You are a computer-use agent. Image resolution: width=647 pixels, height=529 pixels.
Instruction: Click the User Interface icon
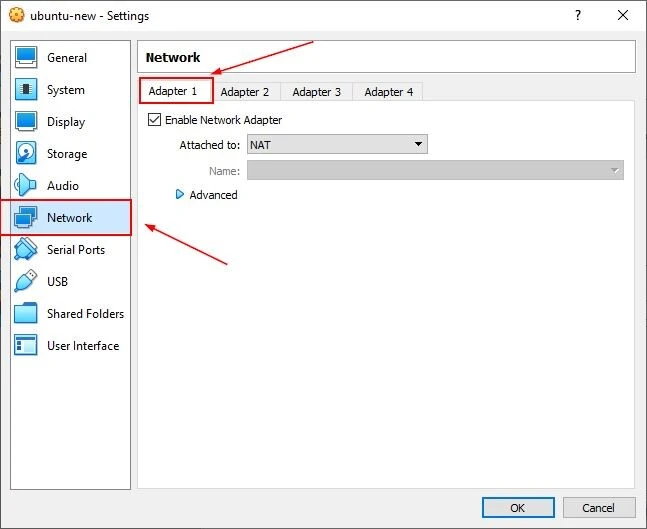pos(27,346)
